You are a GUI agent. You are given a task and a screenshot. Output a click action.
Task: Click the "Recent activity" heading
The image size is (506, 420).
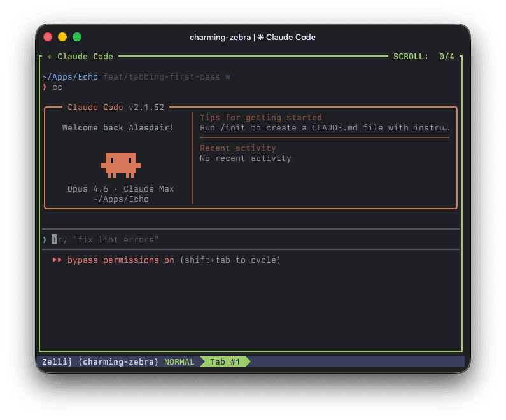click(x=238, y=148)
